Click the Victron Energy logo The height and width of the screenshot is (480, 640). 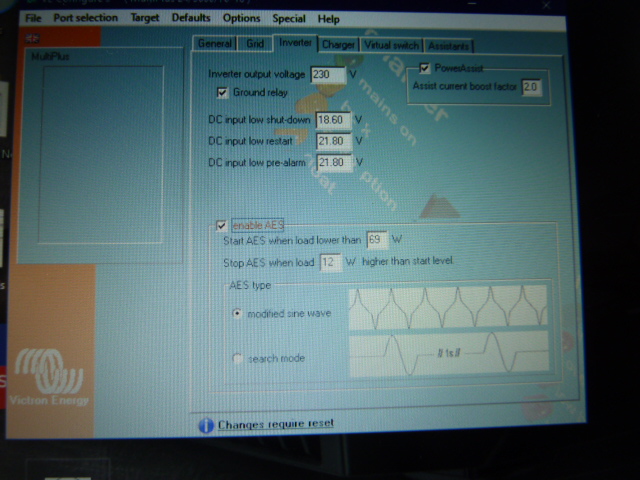tap(49, 377)
